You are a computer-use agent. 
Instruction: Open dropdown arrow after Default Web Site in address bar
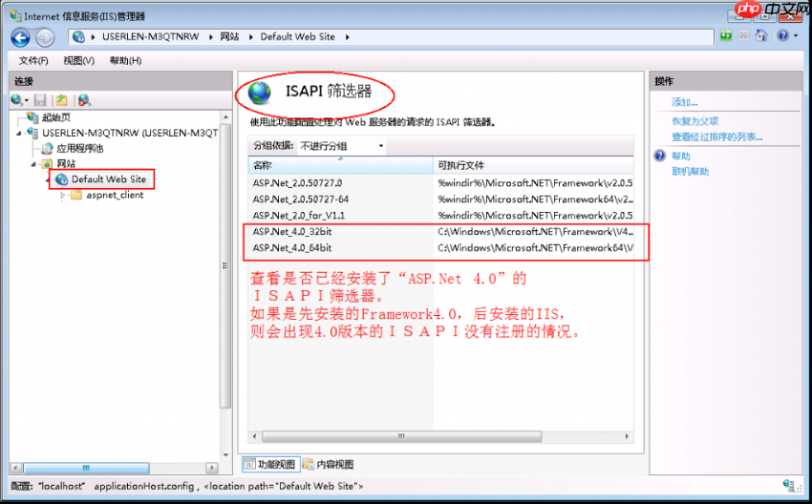coord(347,36)
